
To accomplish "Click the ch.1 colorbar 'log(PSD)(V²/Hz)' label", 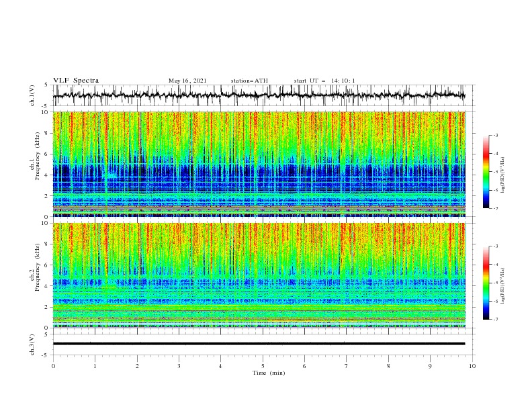I will [503, 175].
